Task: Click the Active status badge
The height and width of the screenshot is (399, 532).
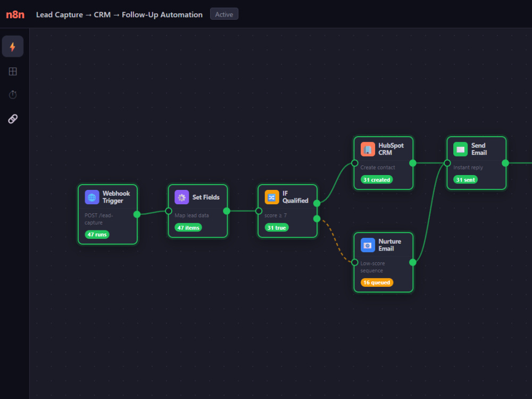Action: tap(225, 14)
